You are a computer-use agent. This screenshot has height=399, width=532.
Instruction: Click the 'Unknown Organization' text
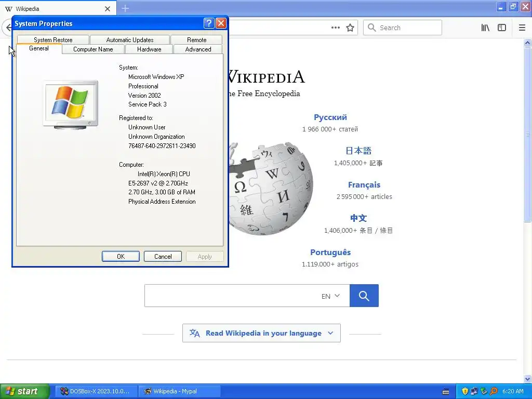[x=156, y=137]
